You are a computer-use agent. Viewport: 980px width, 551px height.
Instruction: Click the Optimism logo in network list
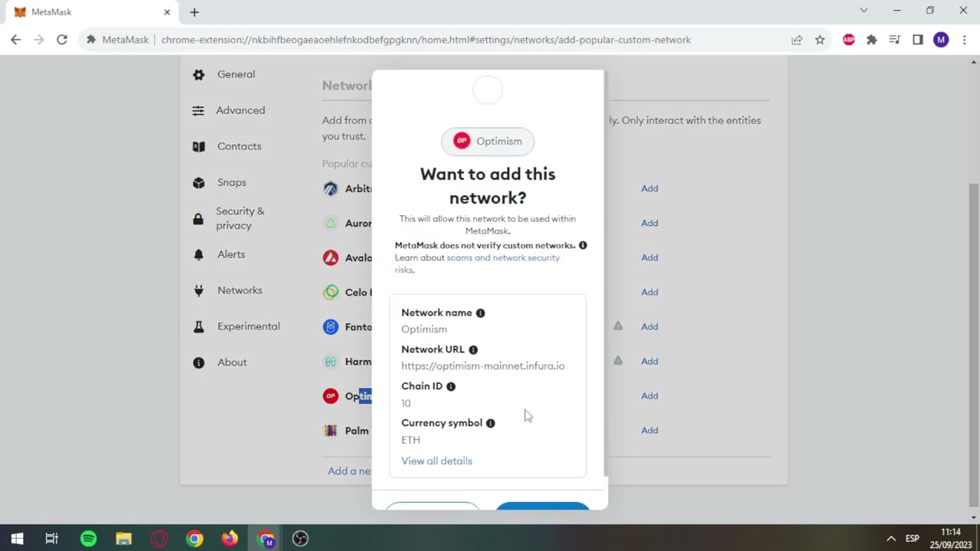[330, 396]
